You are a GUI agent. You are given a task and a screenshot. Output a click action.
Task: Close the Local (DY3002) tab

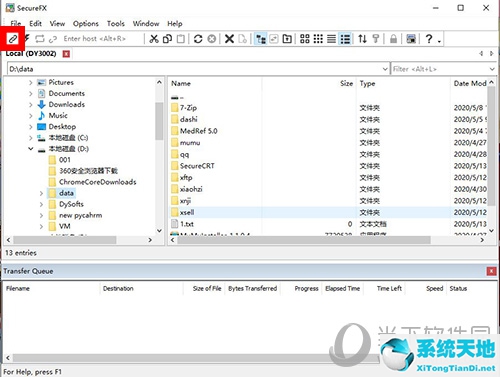coord(66,54)
